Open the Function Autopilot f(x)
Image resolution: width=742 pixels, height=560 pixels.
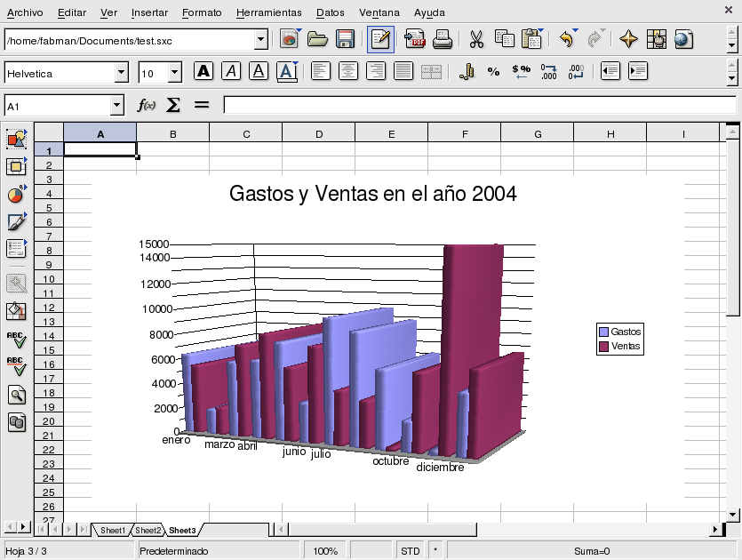(x=147, y=105)
